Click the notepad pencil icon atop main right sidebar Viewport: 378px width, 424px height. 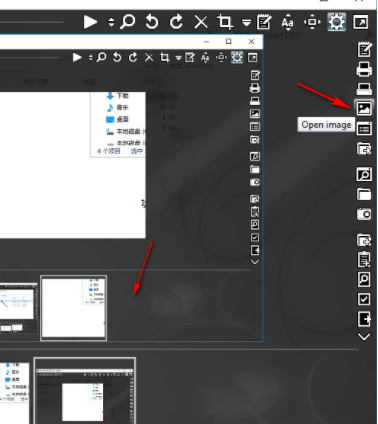click(x=364, y=50)
